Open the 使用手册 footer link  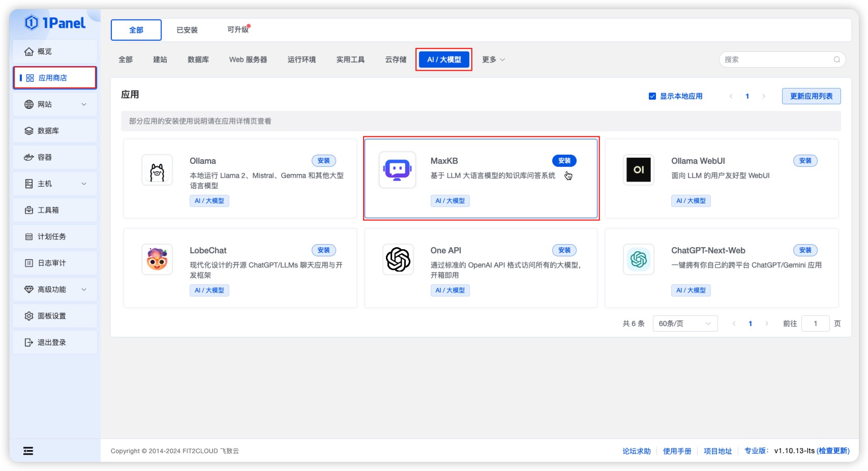[x=677, y=451]
